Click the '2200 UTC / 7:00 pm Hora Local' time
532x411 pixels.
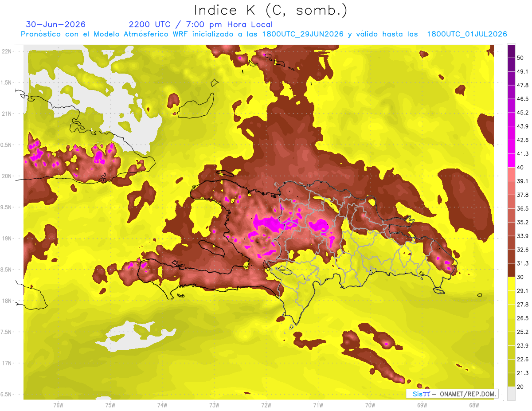tap(201, 24)
